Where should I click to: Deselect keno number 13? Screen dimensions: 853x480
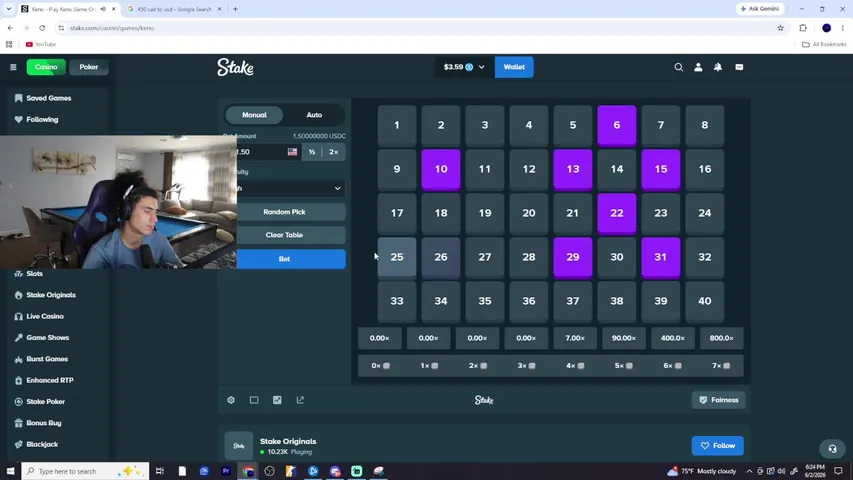pos(572,169)
